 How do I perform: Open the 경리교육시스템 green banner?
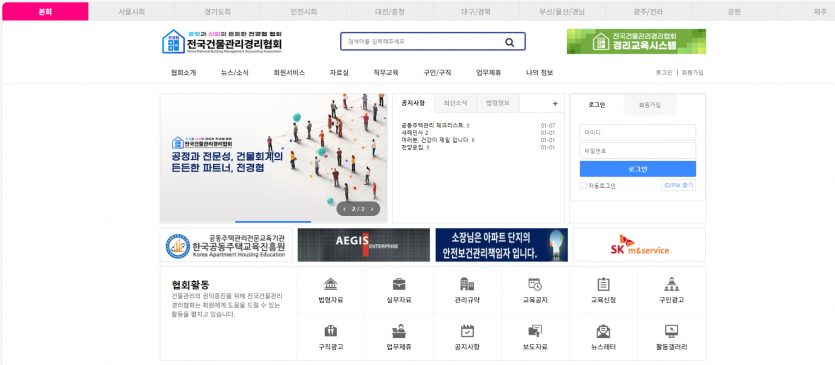[x=636, y=42]
